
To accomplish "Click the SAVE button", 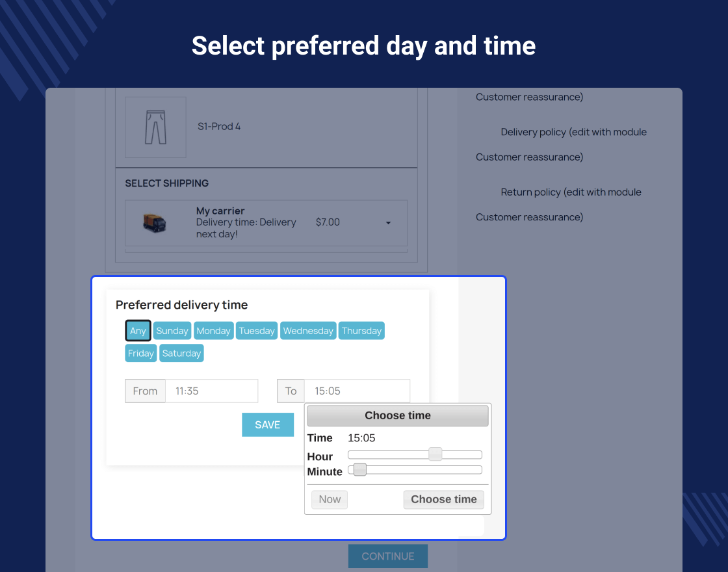I will (268, 424).
